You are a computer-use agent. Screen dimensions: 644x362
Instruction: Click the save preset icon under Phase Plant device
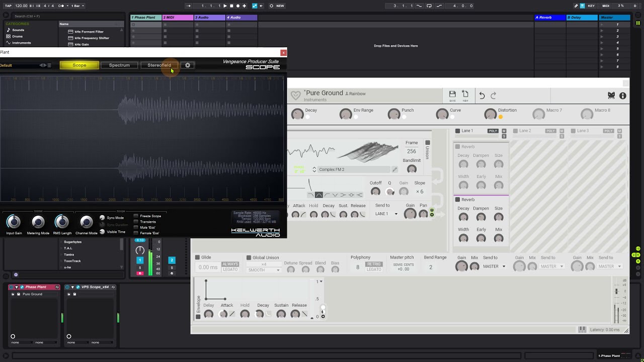click(19, 294)
